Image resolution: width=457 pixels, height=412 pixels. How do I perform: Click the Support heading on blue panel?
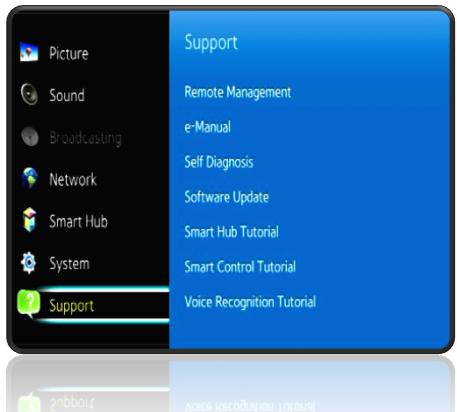coord(211,43)
